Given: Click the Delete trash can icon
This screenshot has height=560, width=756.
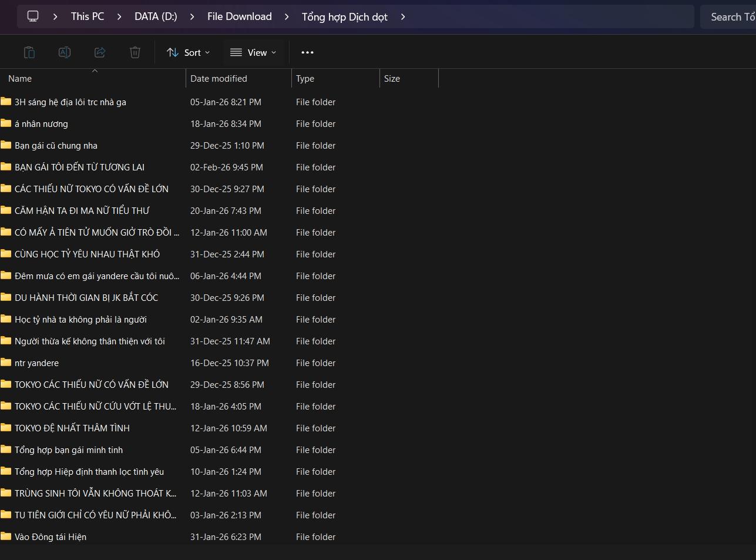Looking at the screenshot, I should click(x=135, y=52).
